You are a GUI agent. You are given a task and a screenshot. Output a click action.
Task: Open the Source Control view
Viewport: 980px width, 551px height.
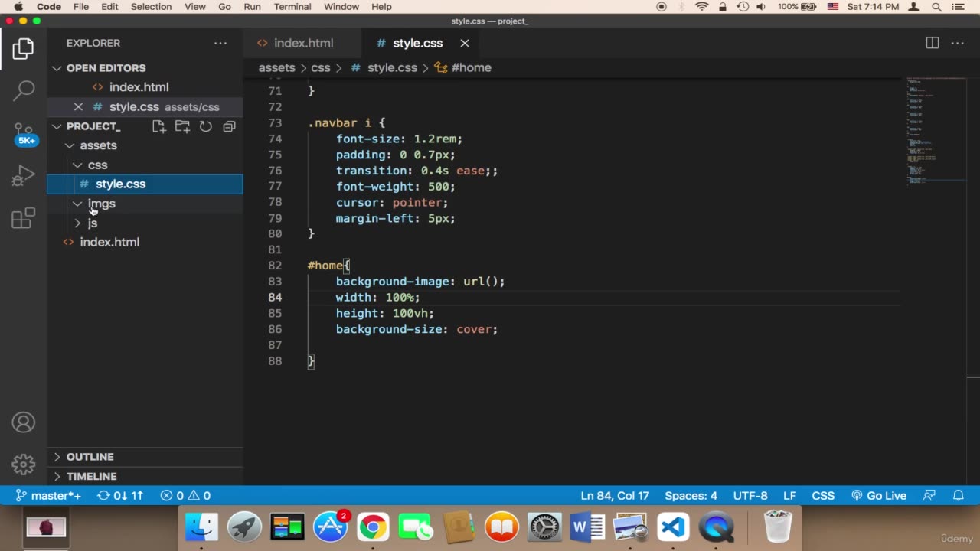(24, 134)
